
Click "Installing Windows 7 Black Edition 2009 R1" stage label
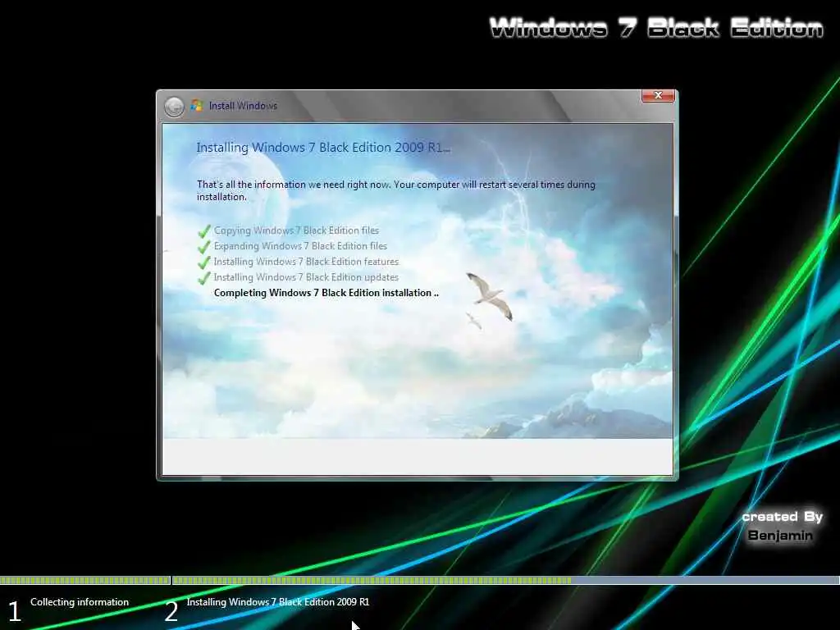point(277,602)
